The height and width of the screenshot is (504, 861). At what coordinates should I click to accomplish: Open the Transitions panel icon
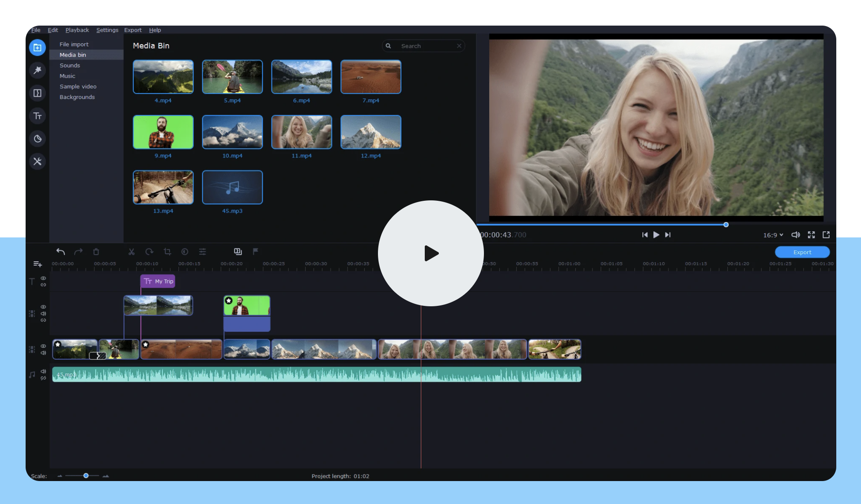click(x=38, y=93)
